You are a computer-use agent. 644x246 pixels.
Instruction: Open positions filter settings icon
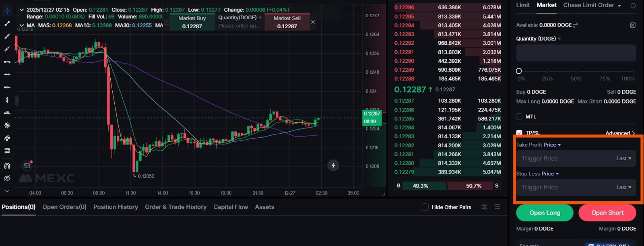[x=484, y=207]
